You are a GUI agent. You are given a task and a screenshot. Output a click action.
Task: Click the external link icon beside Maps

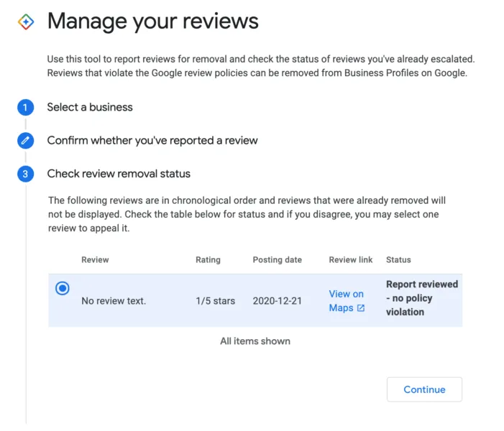pos(361,308)
